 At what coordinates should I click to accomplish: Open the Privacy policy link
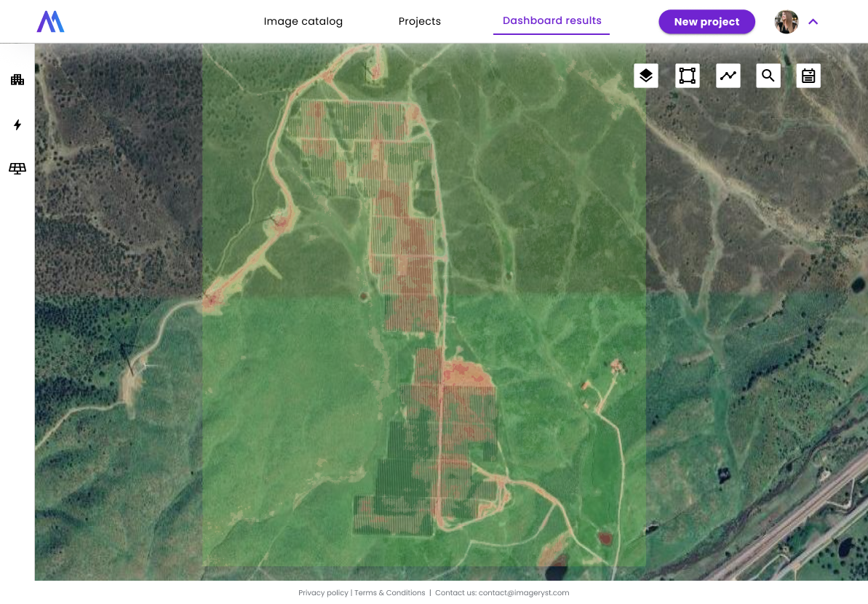click(x=323, y=592)
